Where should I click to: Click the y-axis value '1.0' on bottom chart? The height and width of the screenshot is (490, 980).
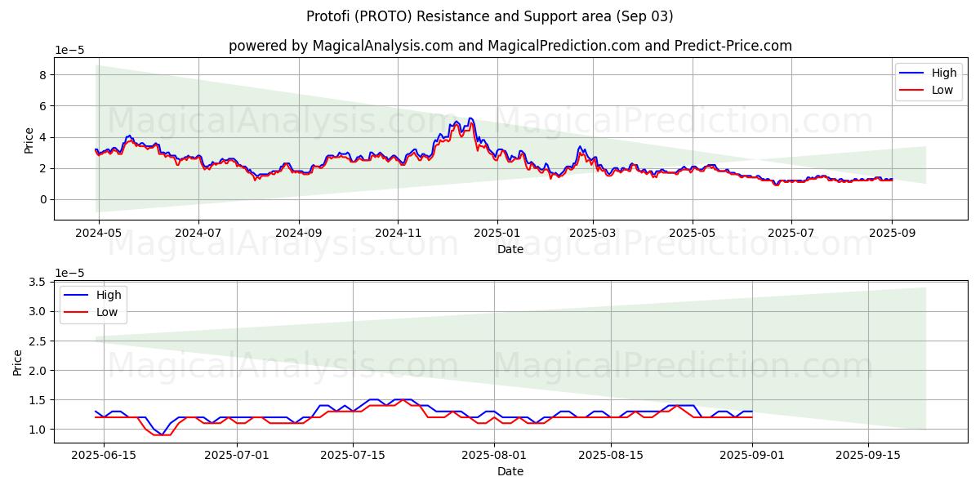tap(38, 430)
